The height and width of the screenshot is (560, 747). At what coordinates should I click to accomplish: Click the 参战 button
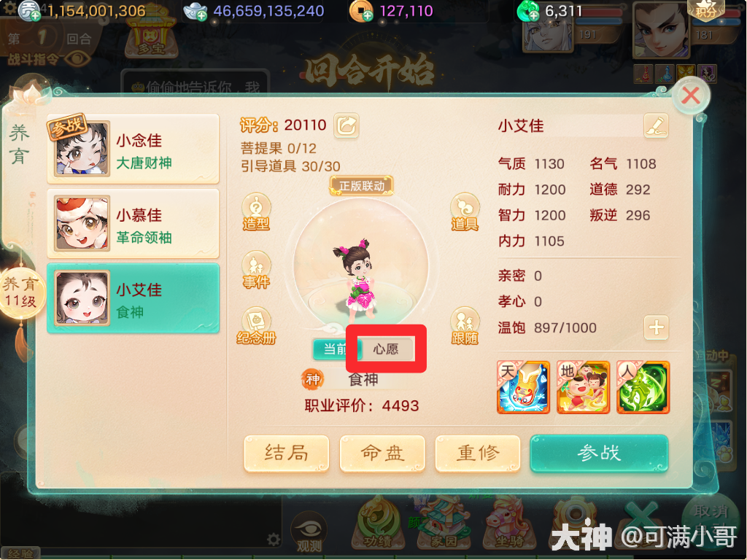[600, 453]
